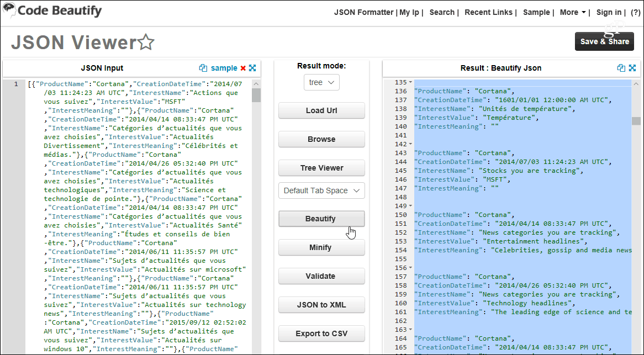The height and width of the screenshot is (355, 644).
Task: Click "2014/04/26 05:32:40 PM UTC" on line 158
Action: (552, 285)
